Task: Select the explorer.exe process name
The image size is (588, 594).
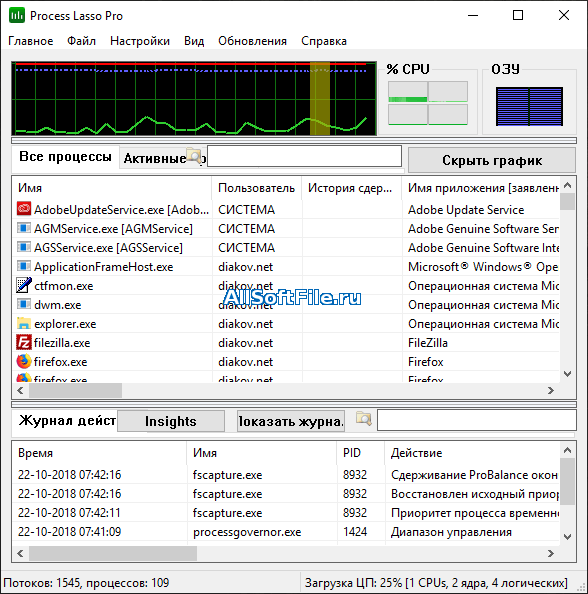Action: tap(65, 324)
